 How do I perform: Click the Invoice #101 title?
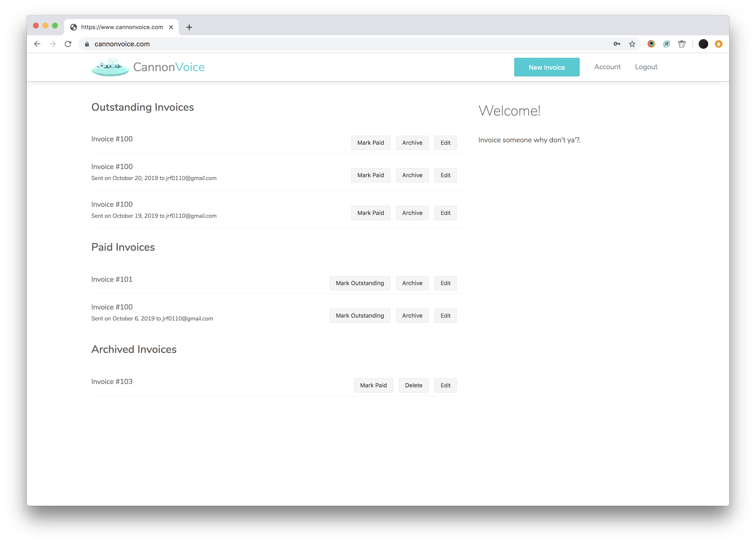[112, 279]
